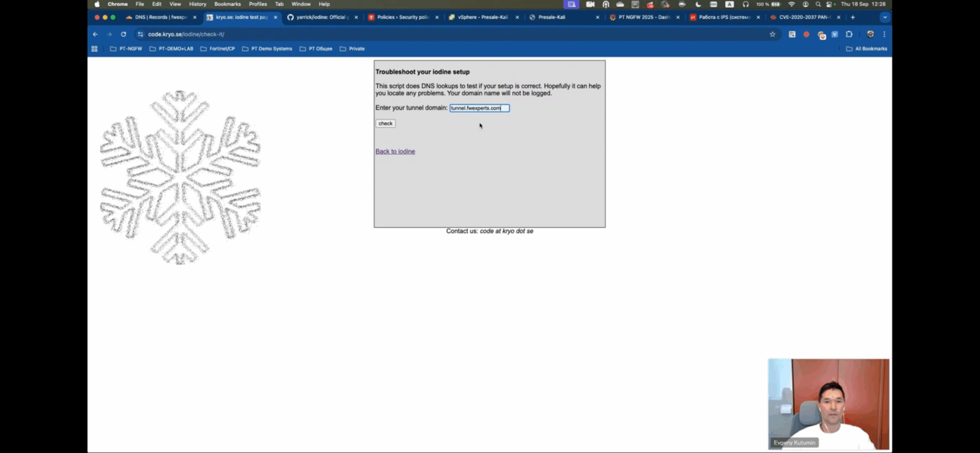Bookmark this page with star icon
980x453 pixels.
coord(772,34)
